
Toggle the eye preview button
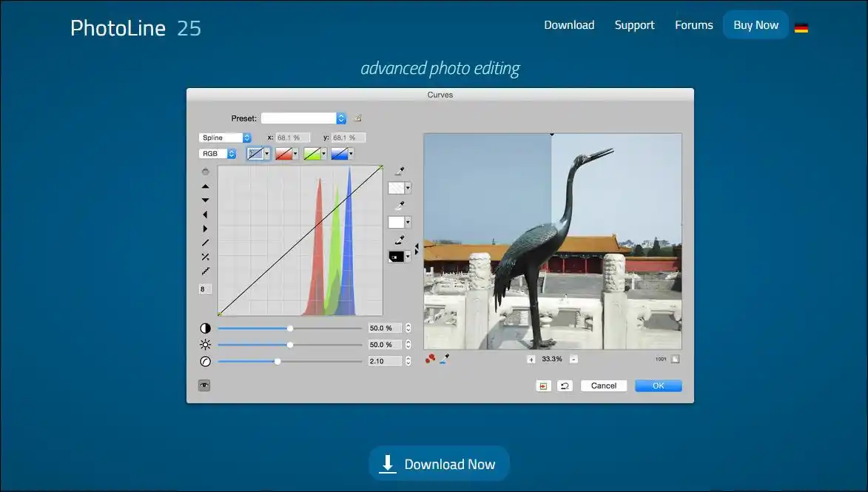[204, 385]
